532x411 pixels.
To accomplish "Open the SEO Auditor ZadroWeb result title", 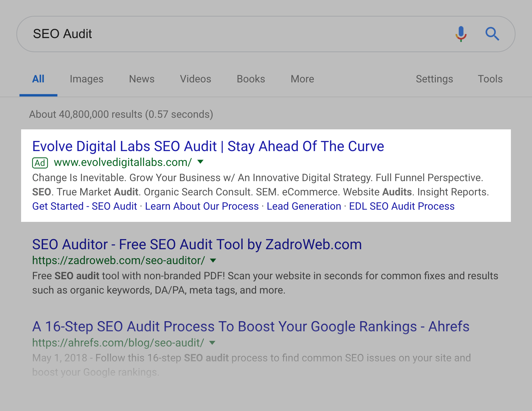I will (x=197, y=244).
